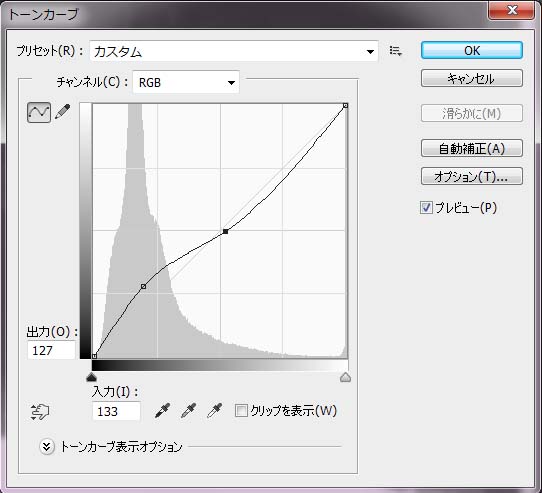Image resolution: width=542 pixels, height=493 pixels.
Task: Open the preset options menu icon
Action: tap(395, 51)
